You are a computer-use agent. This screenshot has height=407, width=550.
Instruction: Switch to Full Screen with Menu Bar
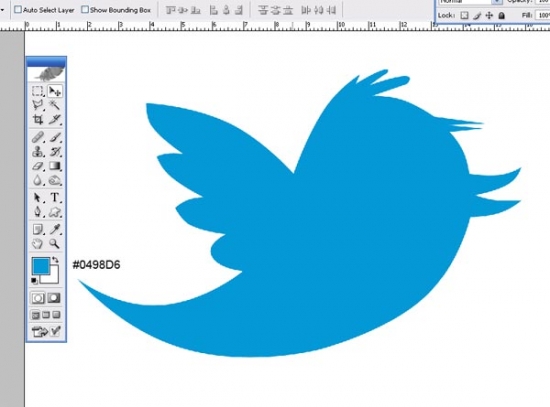[x=46, y=315]
